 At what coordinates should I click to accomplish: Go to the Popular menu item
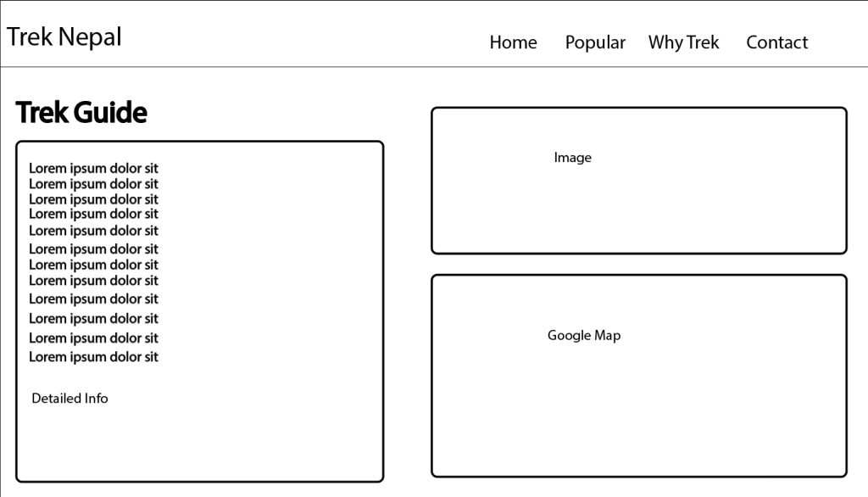(595, 42)
